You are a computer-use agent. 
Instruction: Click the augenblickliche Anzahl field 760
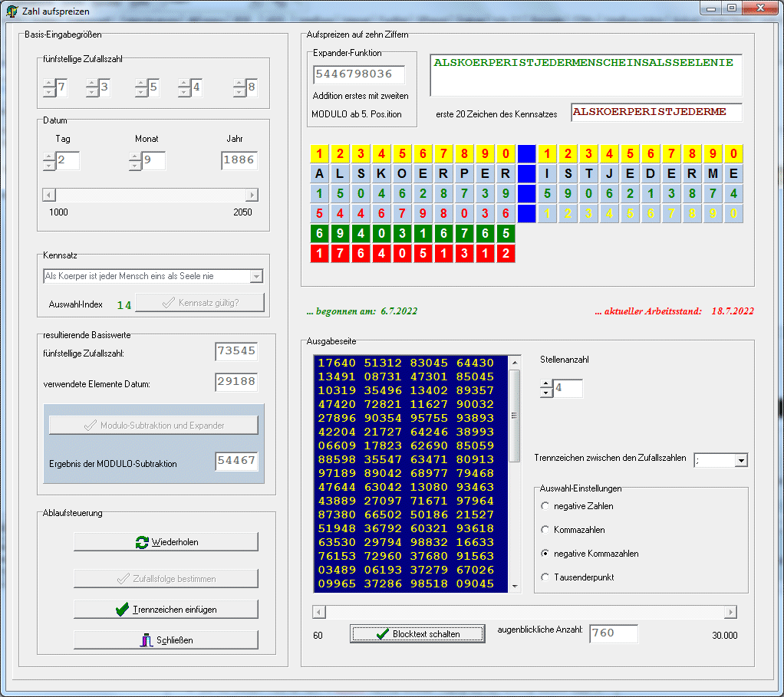614,633
